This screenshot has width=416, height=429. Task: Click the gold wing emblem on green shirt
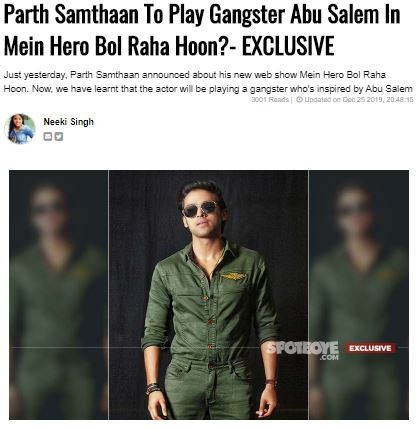(x=233, y=276)
